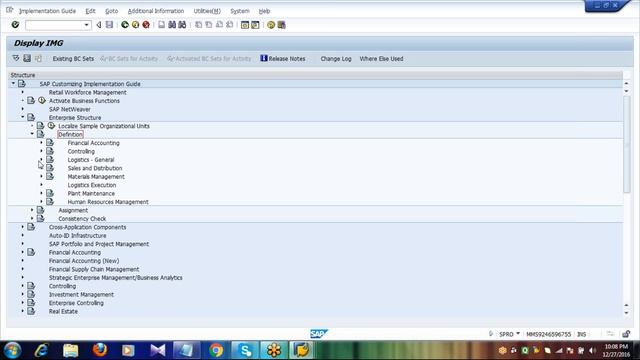Viewport: 640px width, 360px height.
Task: Open documentation icon beside Investment Management
Action: pos(31,294)
